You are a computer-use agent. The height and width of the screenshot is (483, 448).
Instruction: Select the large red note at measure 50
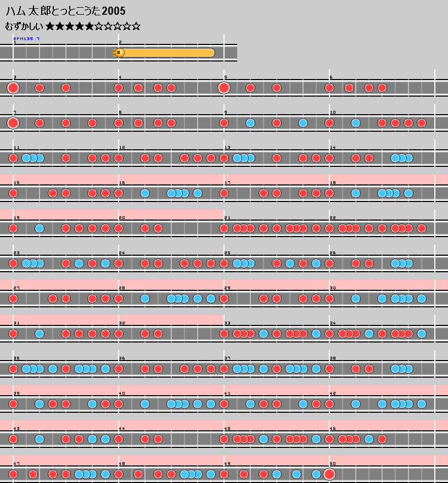329,474
